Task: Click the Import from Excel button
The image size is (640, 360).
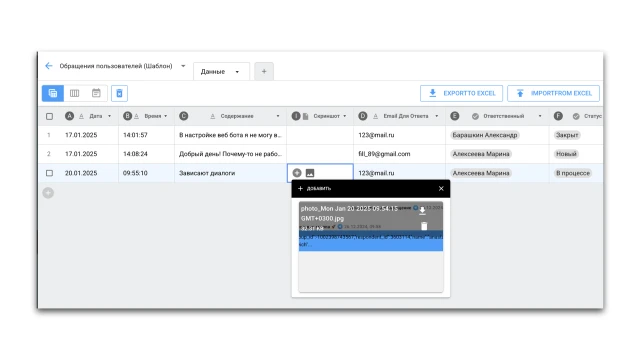Action: tap(553, 93)
